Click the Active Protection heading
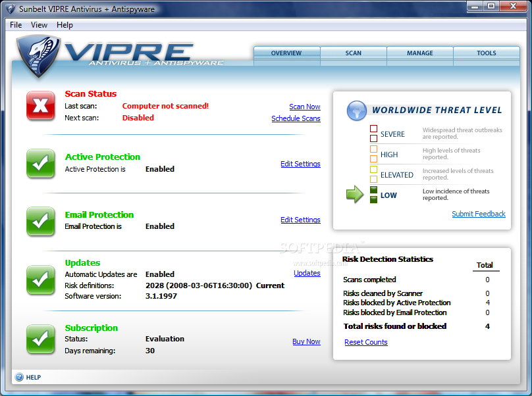The height and width of the screenshot is (396, 532). [103, 157]
